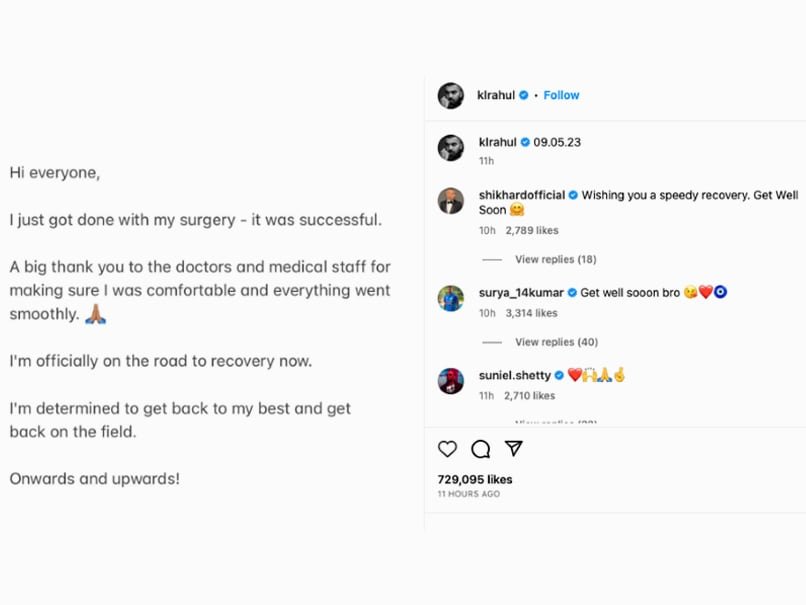Open klrahul username link in header
This screenshot has height=605, width=806.
[496, 95]
